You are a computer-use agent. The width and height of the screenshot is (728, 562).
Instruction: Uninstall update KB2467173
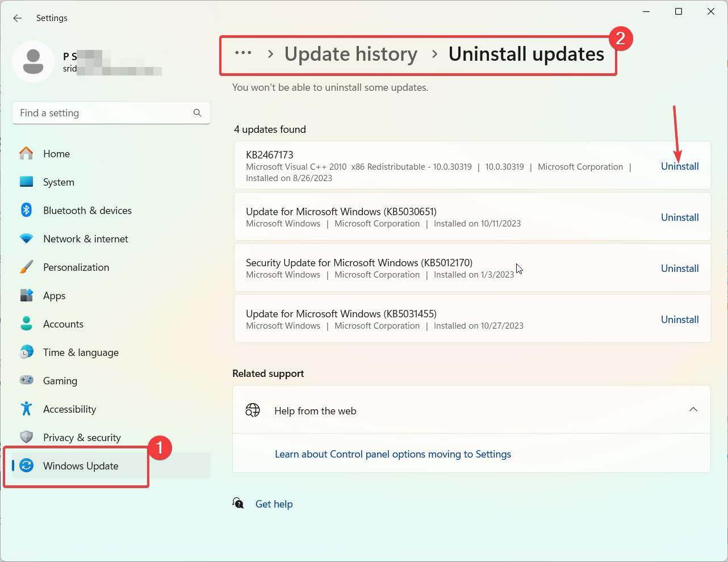click(680, 166)
